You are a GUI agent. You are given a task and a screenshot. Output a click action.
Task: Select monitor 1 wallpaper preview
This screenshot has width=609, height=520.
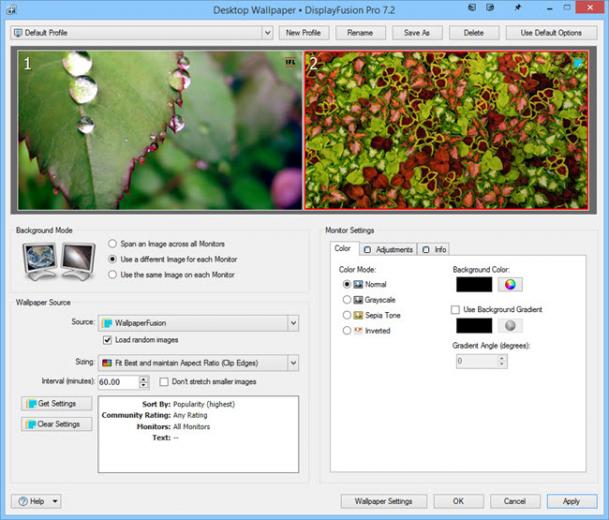click(160, 130)
